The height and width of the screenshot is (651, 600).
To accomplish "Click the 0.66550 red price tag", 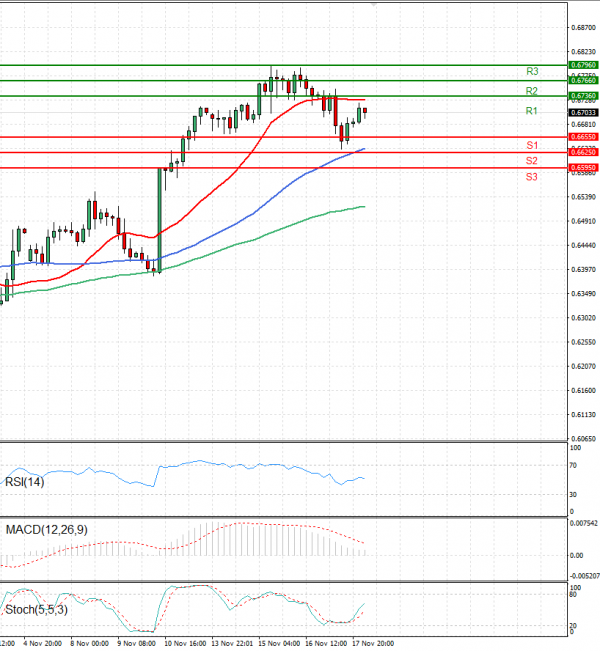I will [583, 137].
